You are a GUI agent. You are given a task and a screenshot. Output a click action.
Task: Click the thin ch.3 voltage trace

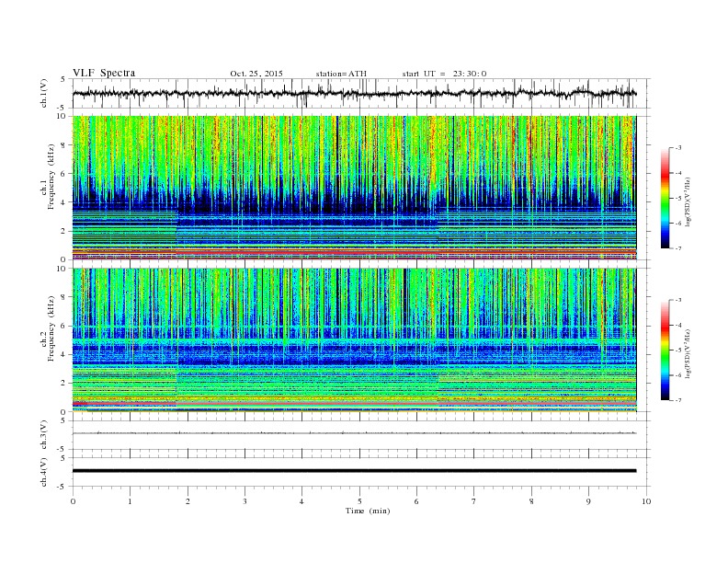354,433
